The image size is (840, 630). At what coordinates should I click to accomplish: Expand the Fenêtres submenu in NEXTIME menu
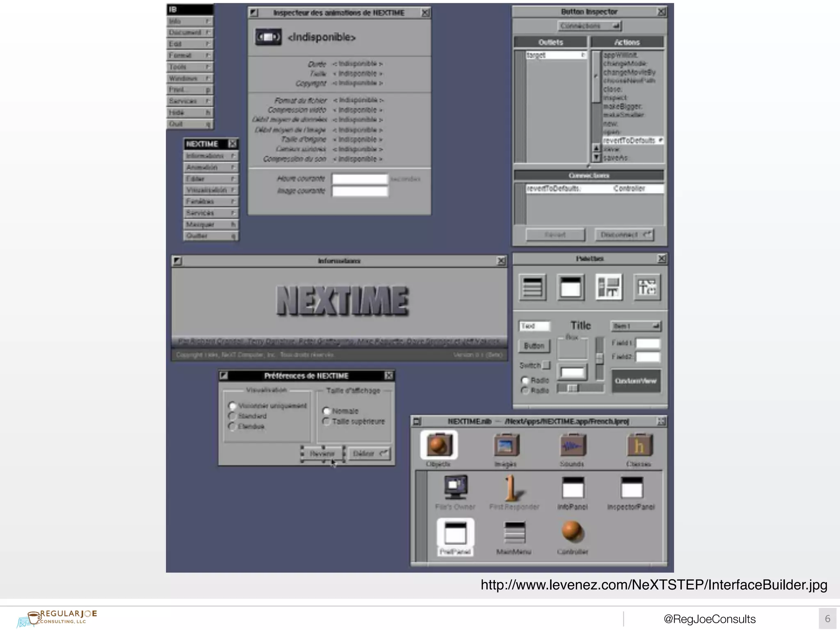click(211, 201)
